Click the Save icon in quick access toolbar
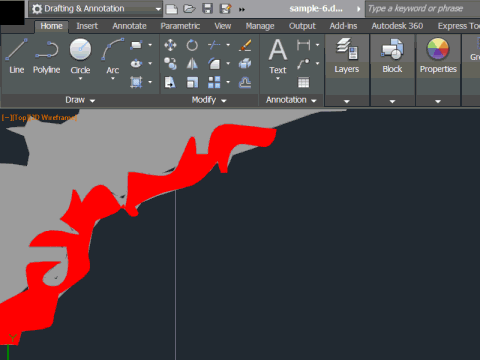The width and height of the screenshot is (480, 360). (x=207, y=9)
